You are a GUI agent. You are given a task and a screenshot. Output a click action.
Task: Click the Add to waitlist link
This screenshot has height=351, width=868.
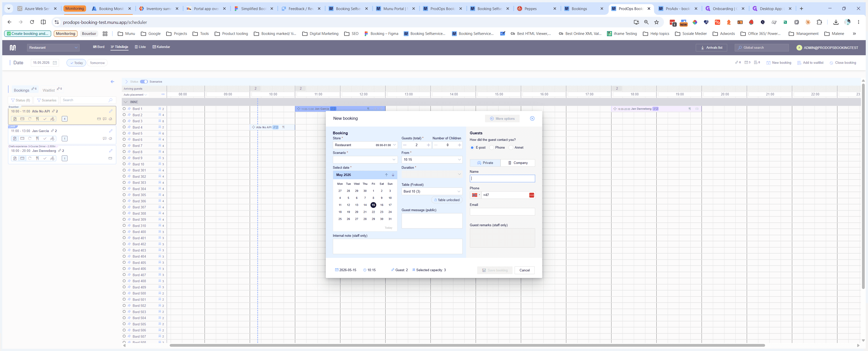coord(810,63)
